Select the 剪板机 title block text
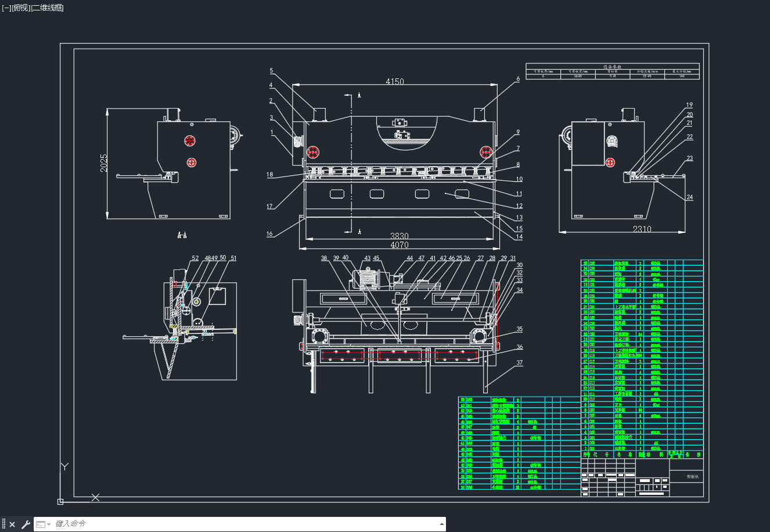 coord(693,476)
